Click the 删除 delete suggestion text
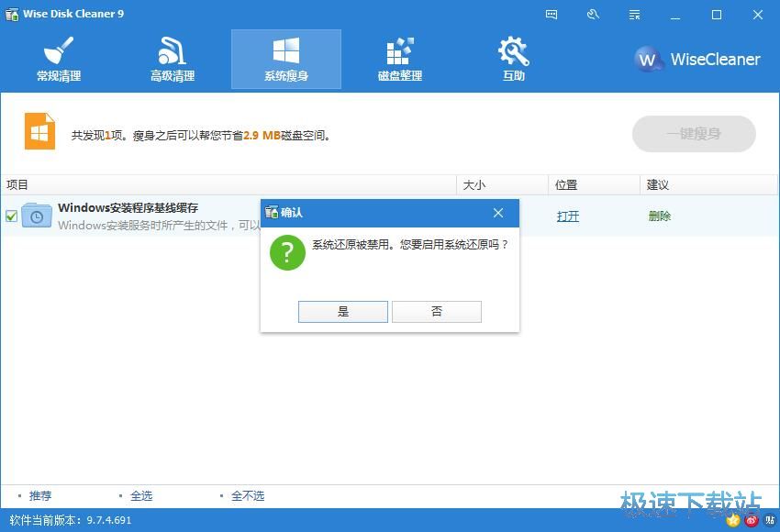This screenshot has height=532, width=780. click(660, 216)
